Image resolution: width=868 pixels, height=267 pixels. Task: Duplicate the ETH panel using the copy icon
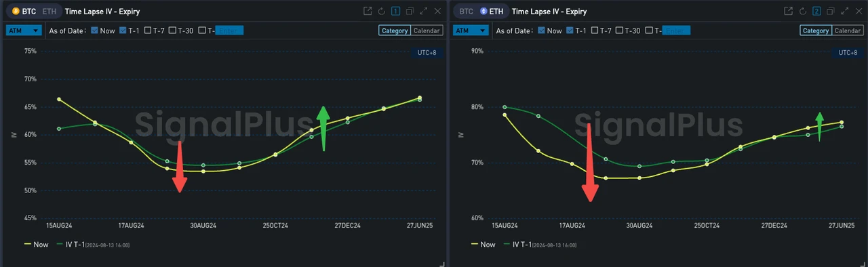coord(831,11)
